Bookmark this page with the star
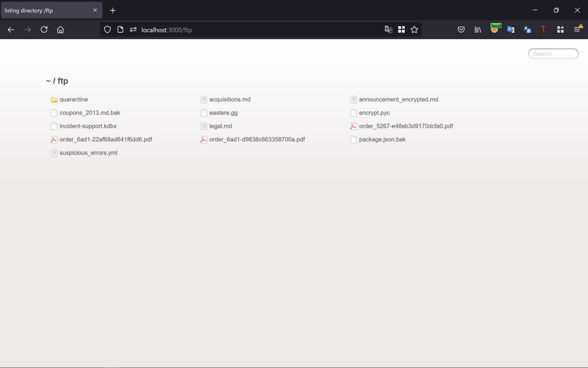The image size is (588, 368). pos(415,30)
